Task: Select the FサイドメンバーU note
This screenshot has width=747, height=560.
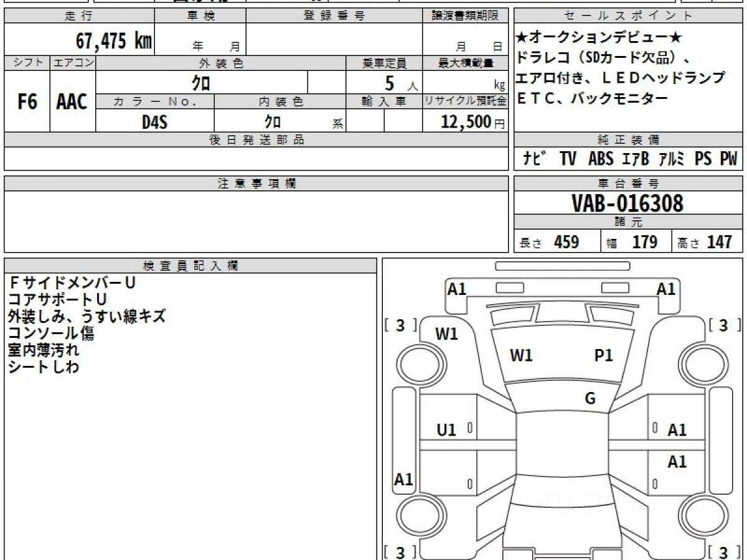Action: 72,282
